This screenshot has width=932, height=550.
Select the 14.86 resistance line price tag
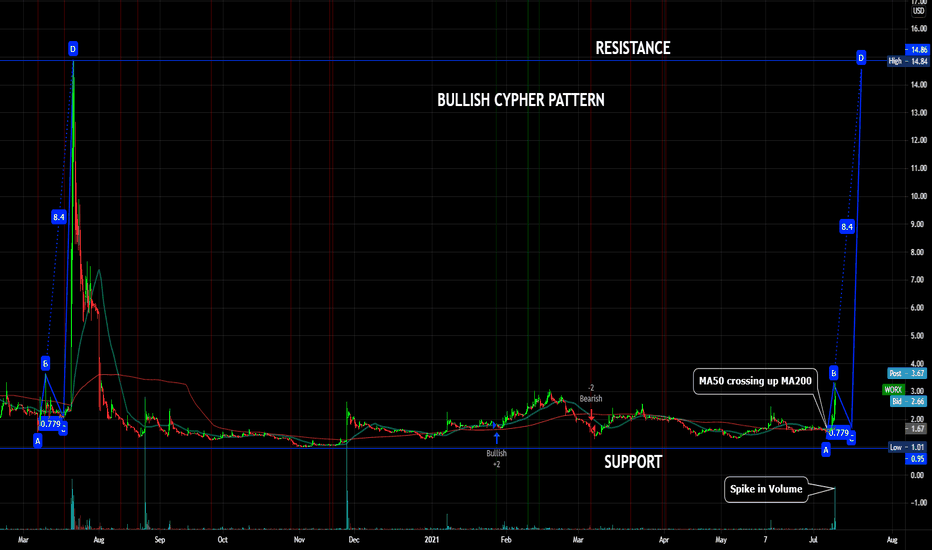coord(916,50)
